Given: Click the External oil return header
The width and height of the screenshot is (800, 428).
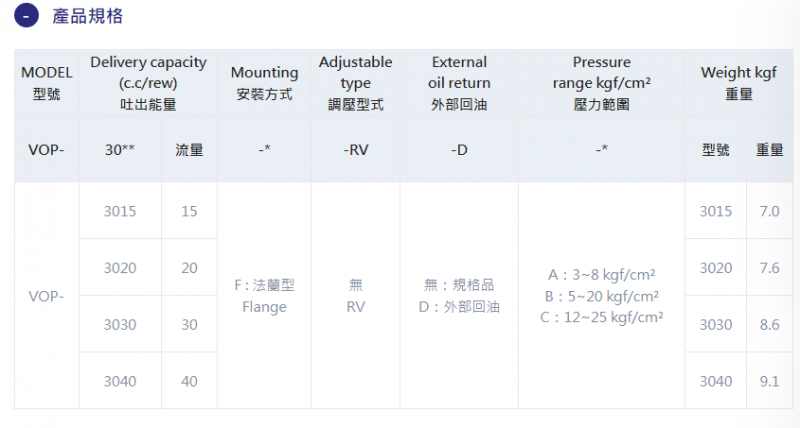Looking at the screenshot, I should point(459,83).
